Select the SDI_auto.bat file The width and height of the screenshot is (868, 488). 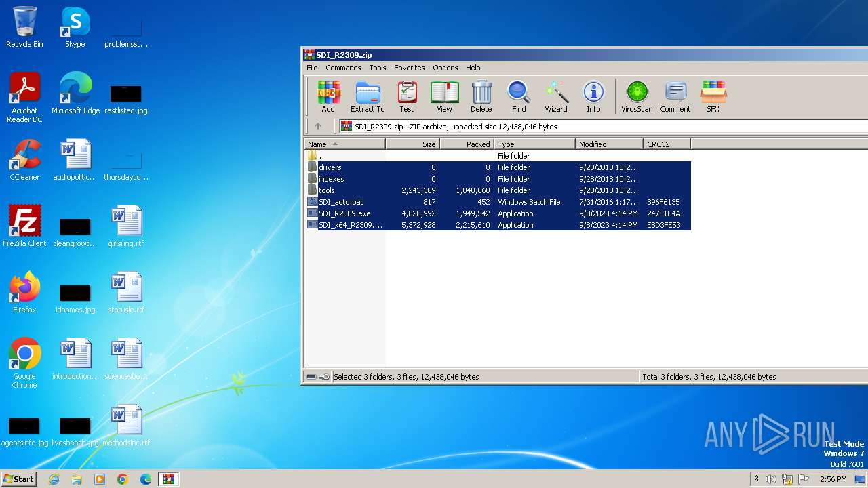498,202
